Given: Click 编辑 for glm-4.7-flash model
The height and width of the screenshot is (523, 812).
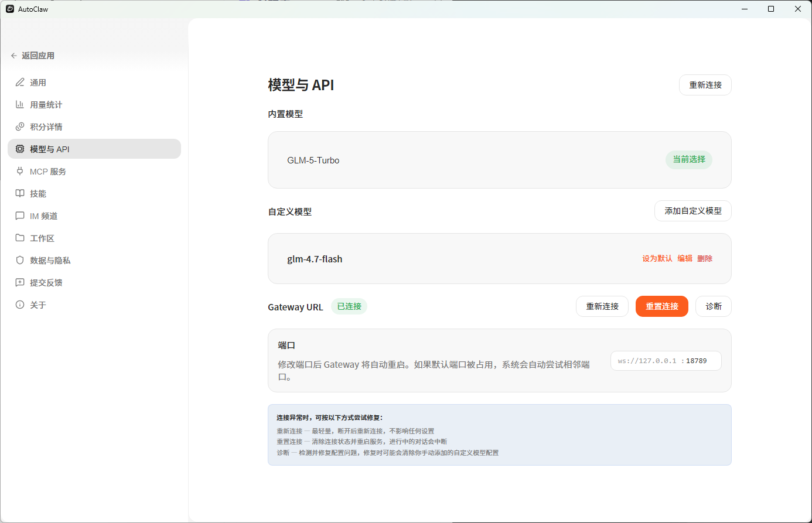Looking at the screenshot, I should point(685,258).
